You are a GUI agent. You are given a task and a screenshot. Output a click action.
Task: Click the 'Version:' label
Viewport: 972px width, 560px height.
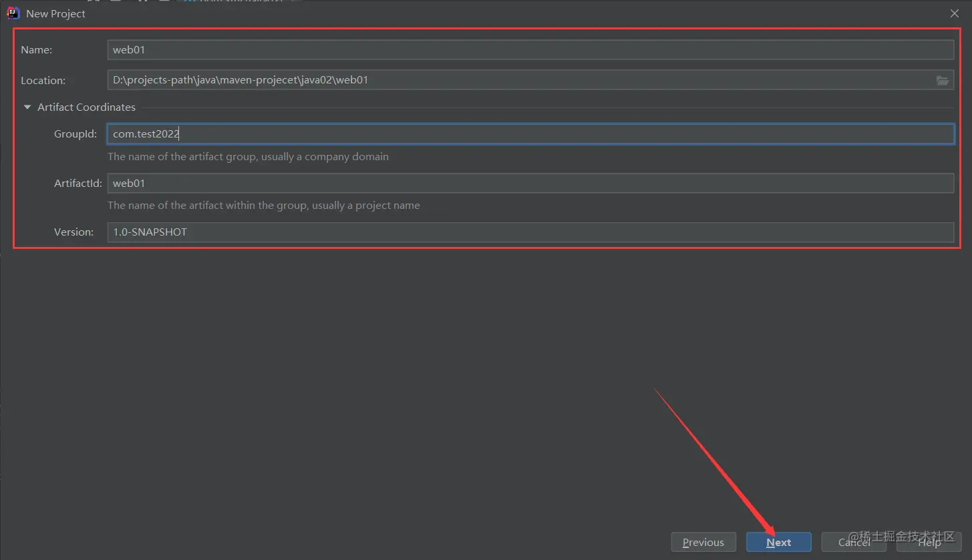tap(74, 232)
